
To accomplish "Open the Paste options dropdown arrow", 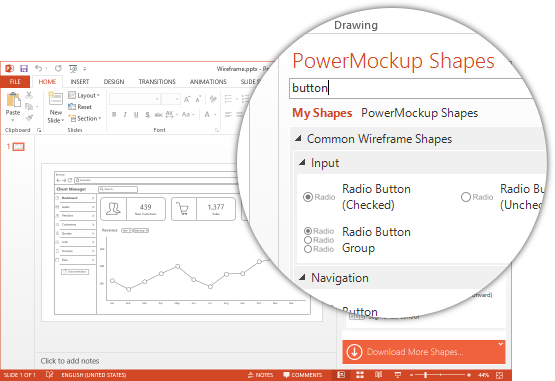I will [13, 120].
